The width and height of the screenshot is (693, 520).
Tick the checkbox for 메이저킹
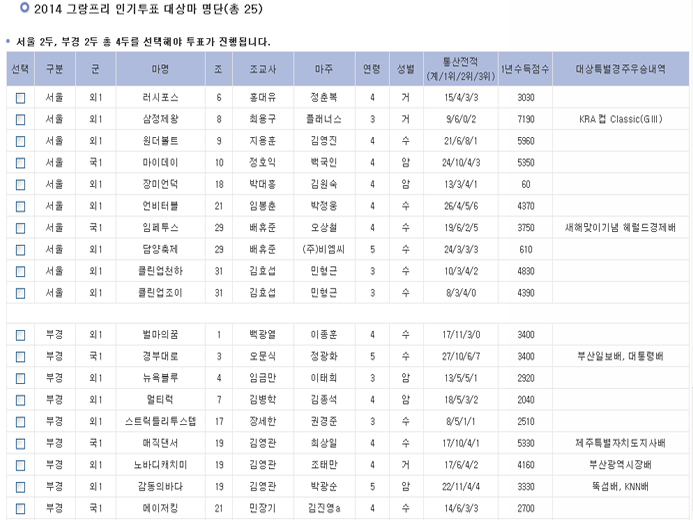pos(20,509)
